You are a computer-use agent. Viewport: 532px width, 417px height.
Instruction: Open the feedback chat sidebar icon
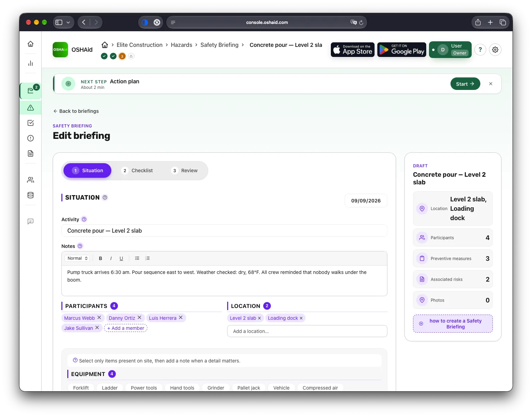point(31,222)
